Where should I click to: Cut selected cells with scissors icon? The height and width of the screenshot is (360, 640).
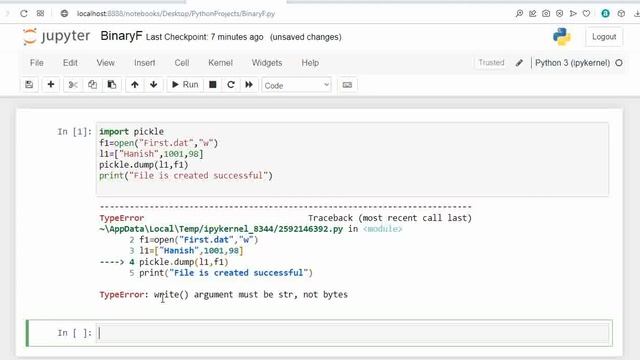click(x=73, y=84)
